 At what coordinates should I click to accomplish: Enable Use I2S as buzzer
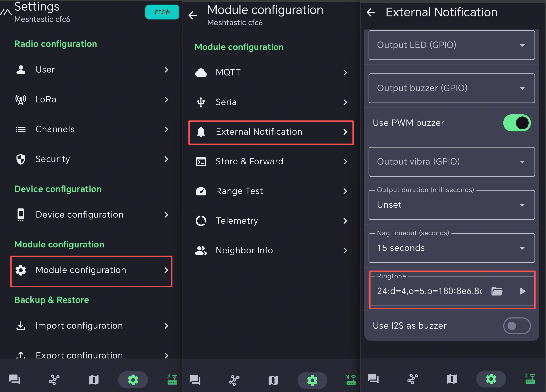[517, 326]
